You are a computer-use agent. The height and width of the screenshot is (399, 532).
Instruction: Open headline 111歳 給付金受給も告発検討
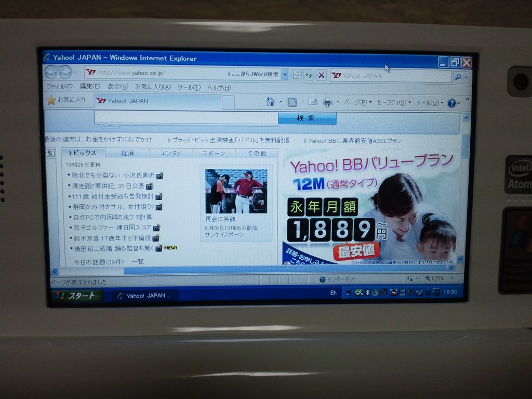(x=112, y=196)
